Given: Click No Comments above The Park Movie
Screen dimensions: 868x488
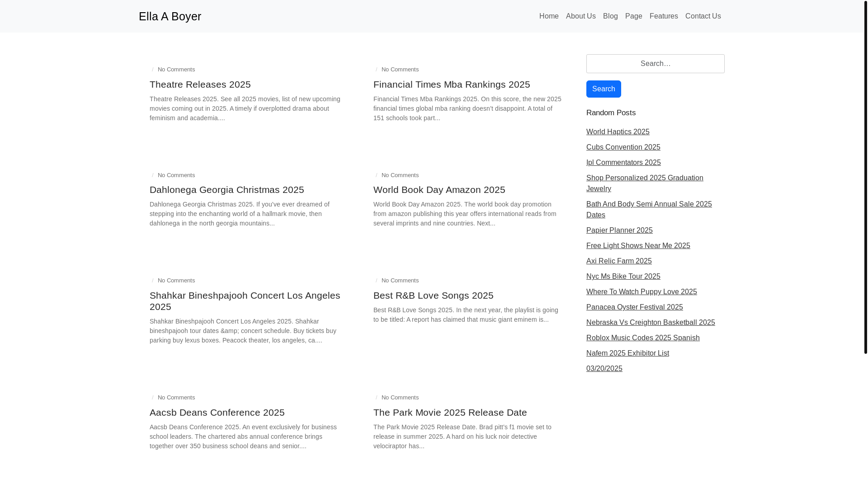Looking at the screenshot, I should pyautogui.click(x=400, y=398).
